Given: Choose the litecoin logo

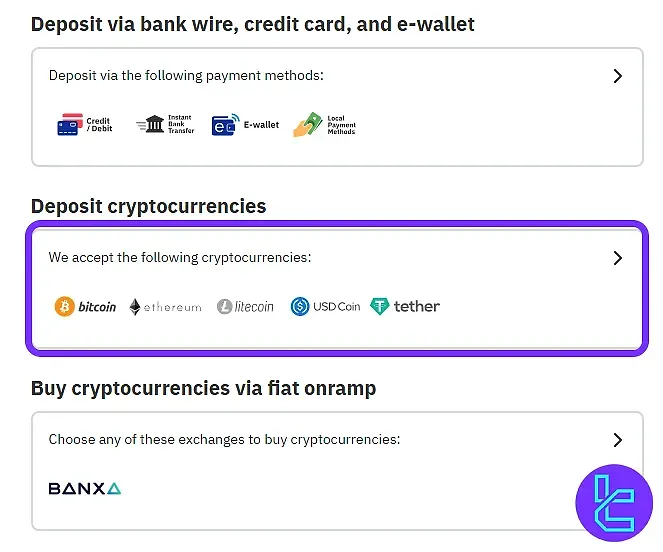Looking at the screenshot, I should point(245,306).
